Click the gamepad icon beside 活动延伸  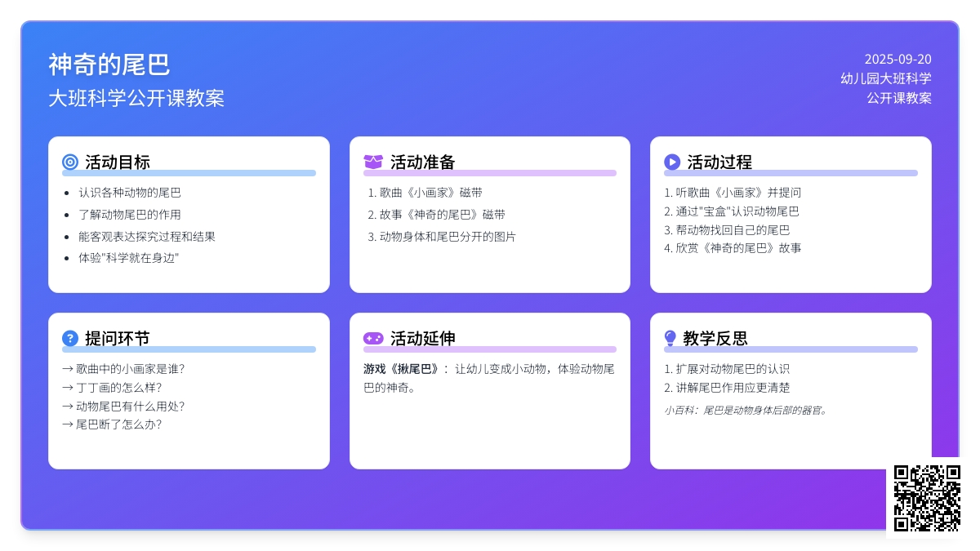[x=372, y=339]
